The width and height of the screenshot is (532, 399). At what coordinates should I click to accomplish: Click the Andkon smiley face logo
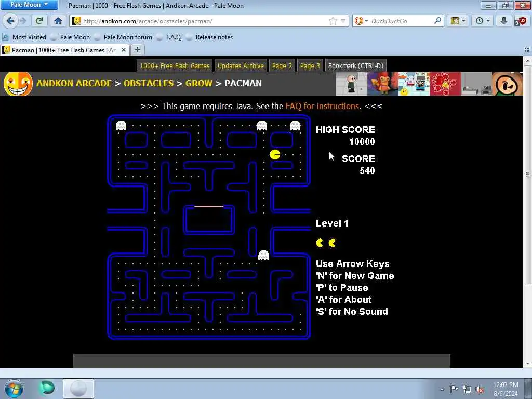[18, 84]
